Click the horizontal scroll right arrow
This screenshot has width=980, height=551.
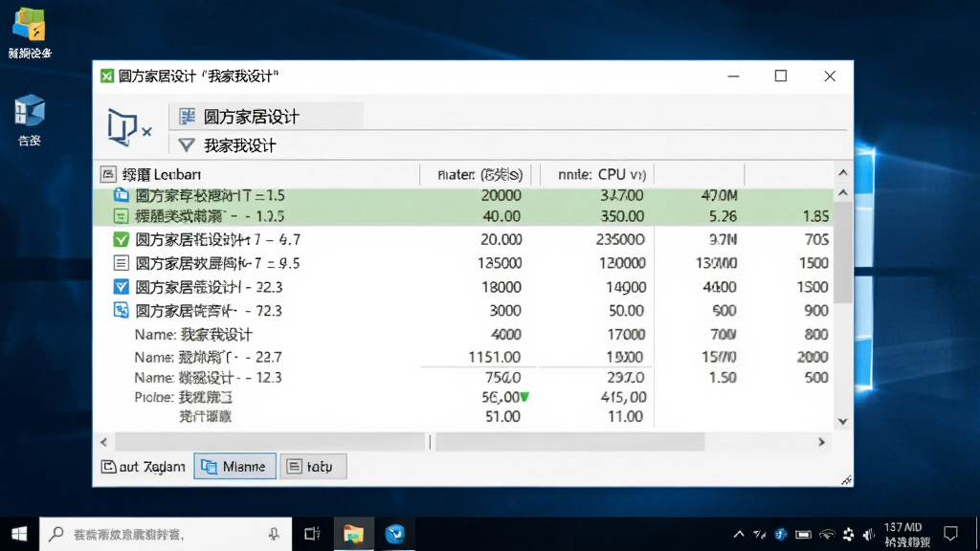click(822, 442)
